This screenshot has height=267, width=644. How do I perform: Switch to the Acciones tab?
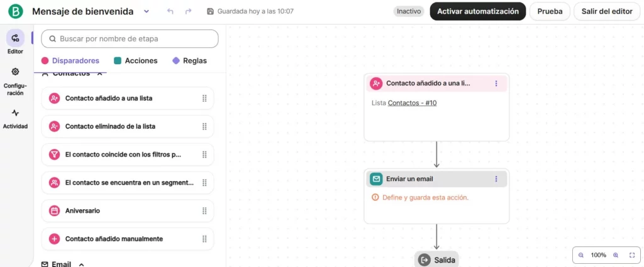[x=136, y=61]
